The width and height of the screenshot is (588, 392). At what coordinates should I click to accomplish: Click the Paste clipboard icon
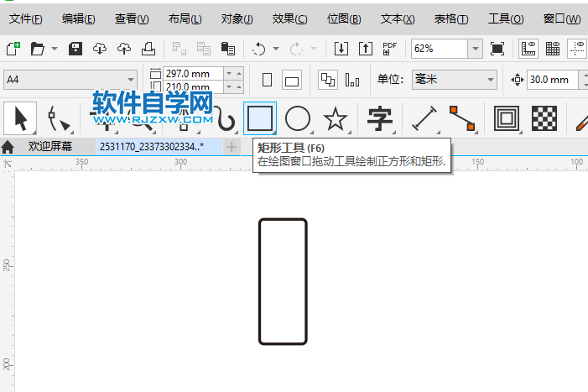click(x=228, y=49)
